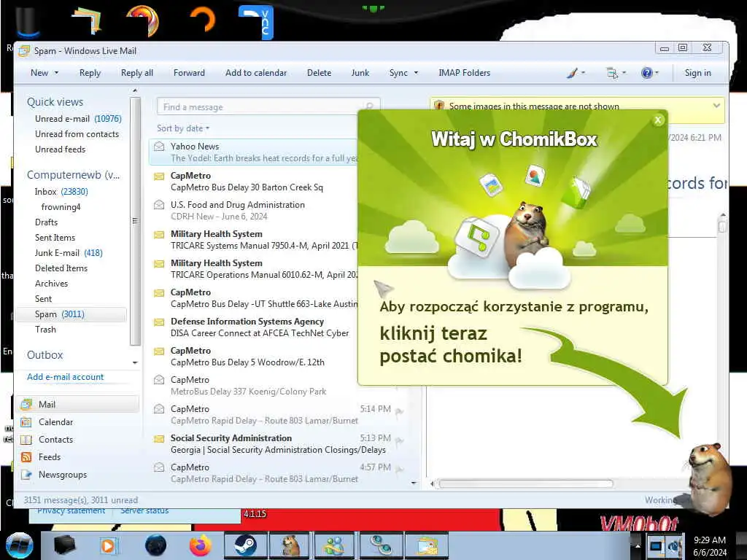Click the security shield icon in info bar
The width and height of the screenshot is (747, 560).
[439, 105]
